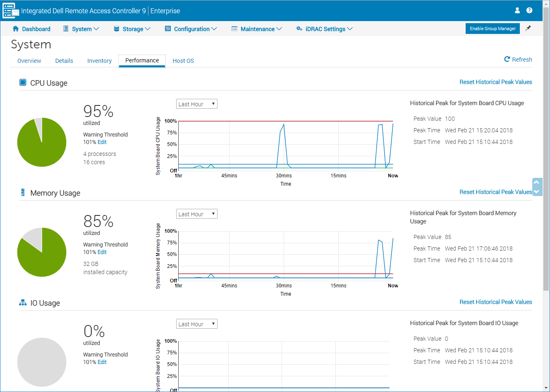Click the System Board CPU Usage line graph
The width and height of the screenshot is (550, 392).
285,145
